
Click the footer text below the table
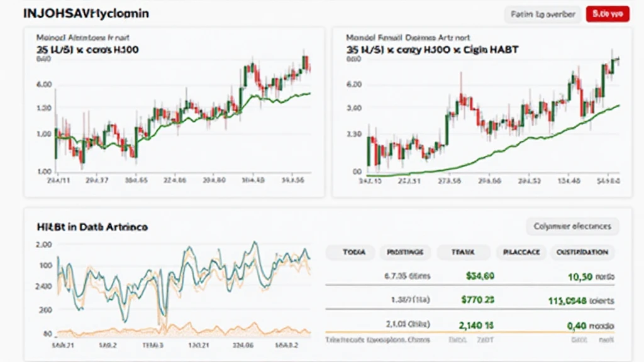pos(377,339)
